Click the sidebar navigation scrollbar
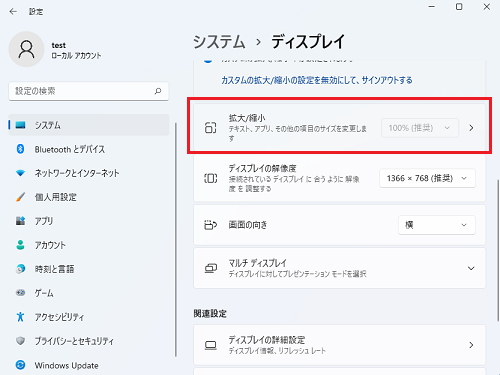500x375 pixels. (176, 239)
